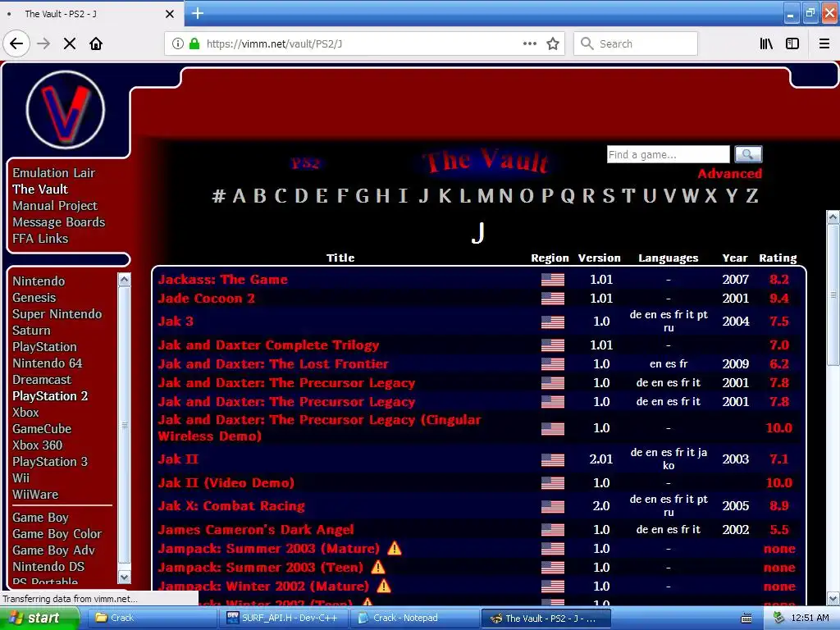Screen dimensions: 840x630
Task: Switch to SURF_API.H - Dev-C++ taskbar window
Action: coord(283,619)
